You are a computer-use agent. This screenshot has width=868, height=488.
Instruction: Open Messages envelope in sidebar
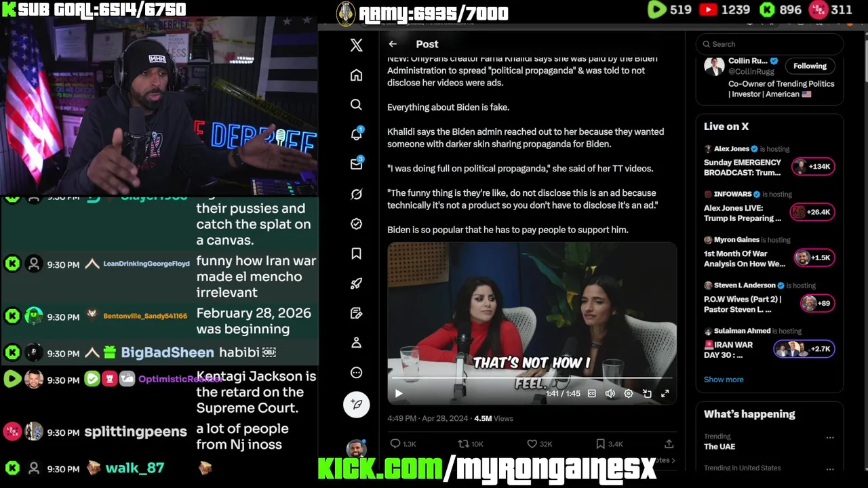point(356,164)
